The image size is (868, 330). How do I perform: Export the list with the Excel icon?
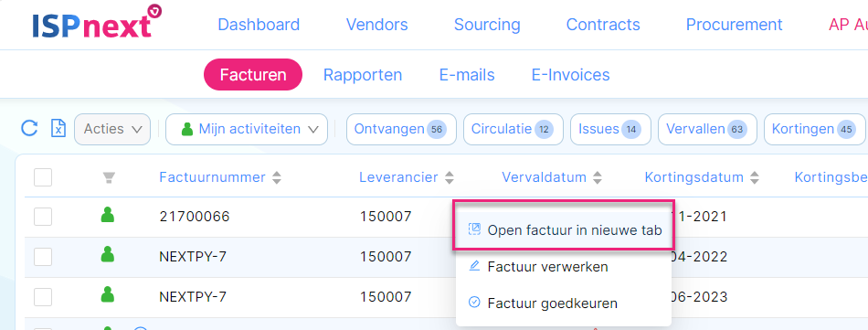(58, 129)
